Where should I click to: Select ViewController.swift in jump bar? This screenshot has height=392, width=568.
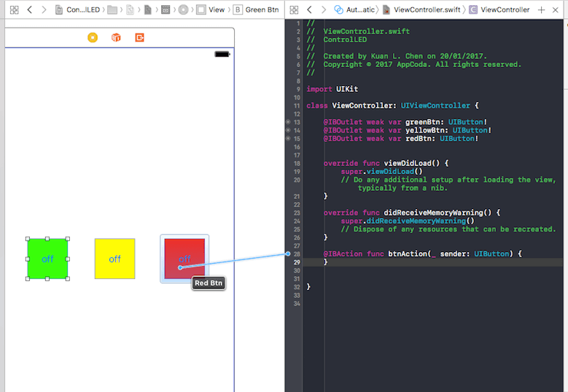421,9
